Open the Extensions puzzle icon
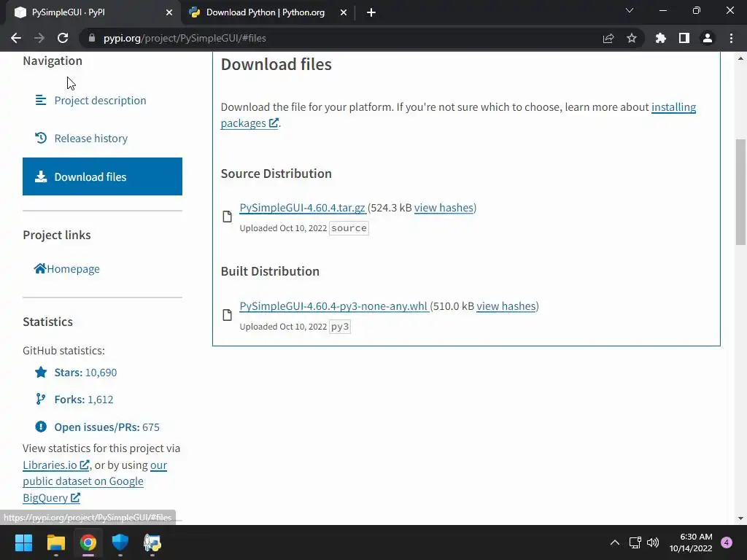The image size is (747, 560). pos(660,38)
